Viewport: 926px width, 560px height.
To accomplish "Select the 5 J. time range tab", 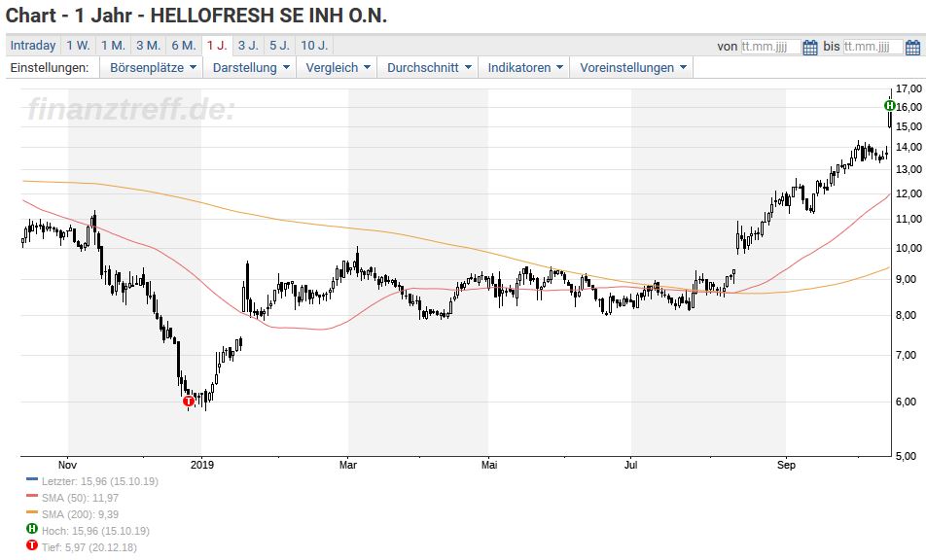I will [x=280, y=46].
